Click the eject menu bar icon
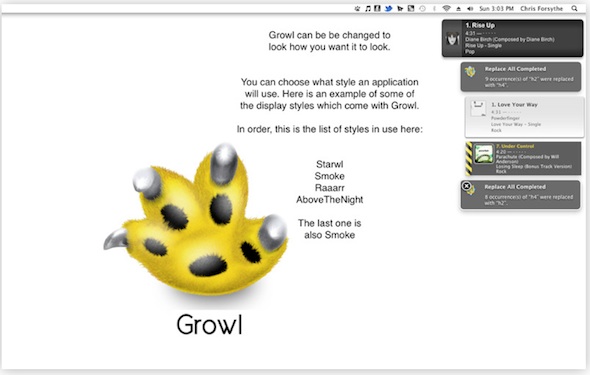The height and width of the screenshot is (375, 590). tap(459, 8)
